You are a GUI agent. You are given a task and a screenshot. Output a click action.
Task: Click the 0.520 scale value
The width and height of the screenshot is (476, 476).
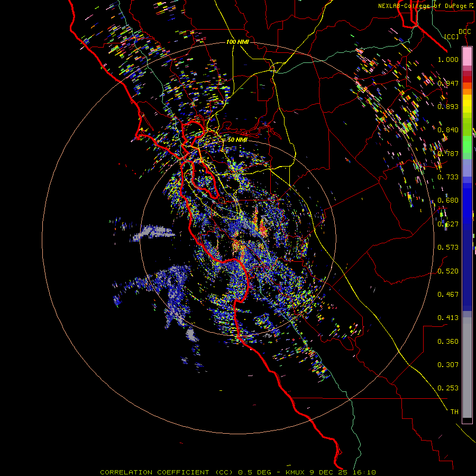click(x=448, y=271)
